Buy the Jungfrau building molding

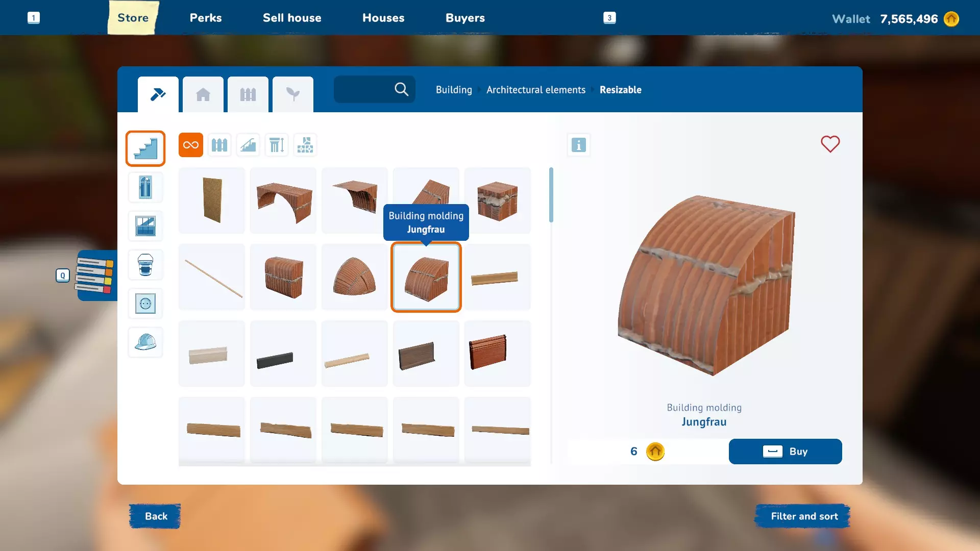point(785,452)
